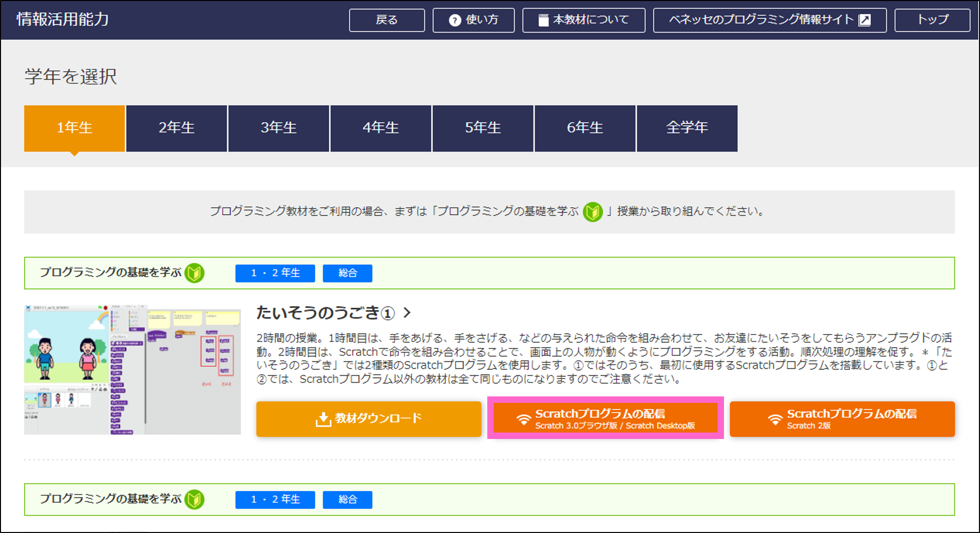Click the external link icon for ベネッセ site
Screen dimensions: 980x533
[865, 20]
